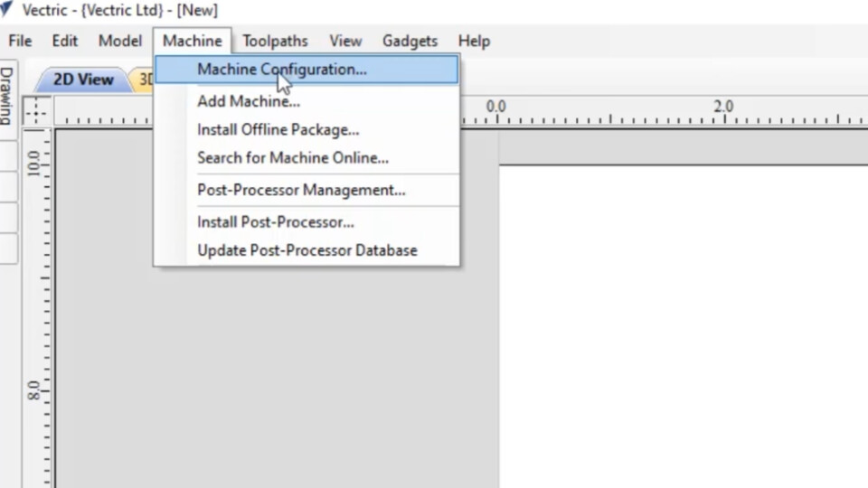Viewport: 868px width, 488px height.
Task: Select the Add Machine... entry
Action: click(249, 101)
